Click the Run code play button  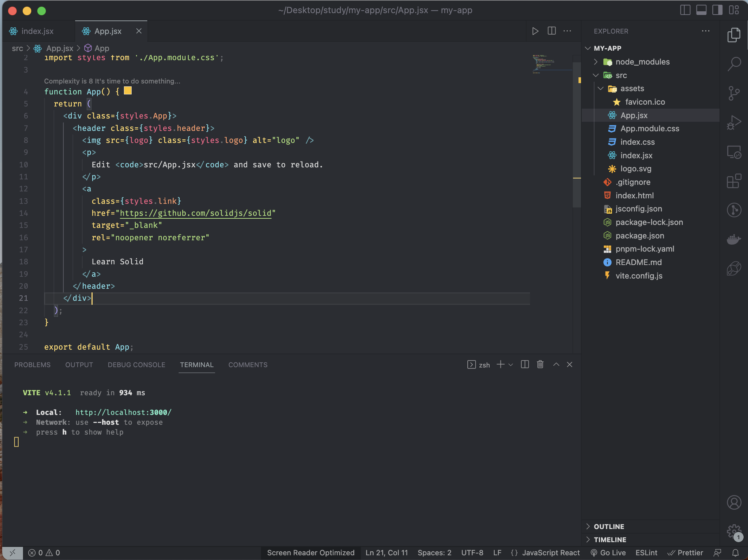point(535,31)
